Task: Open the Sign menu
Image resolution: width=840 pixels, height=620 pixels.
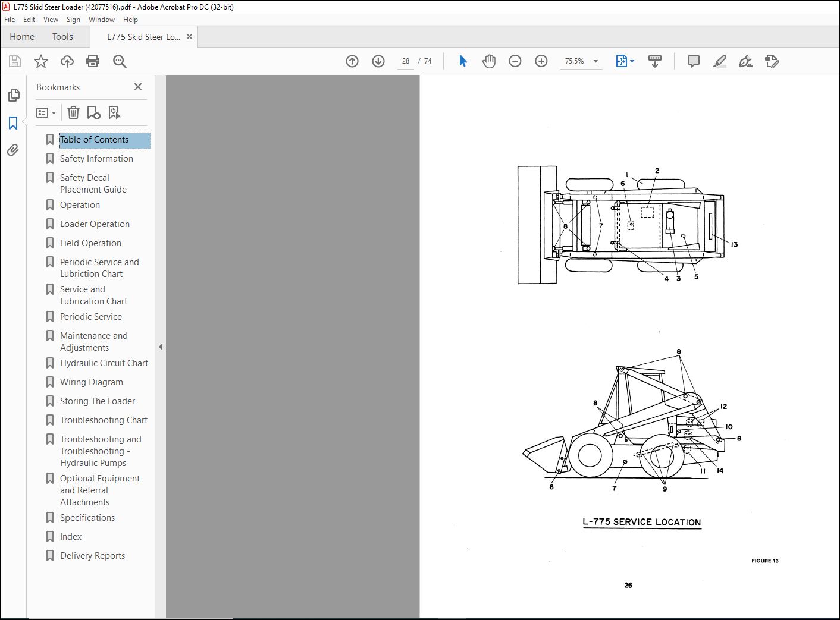Action: 73,20
